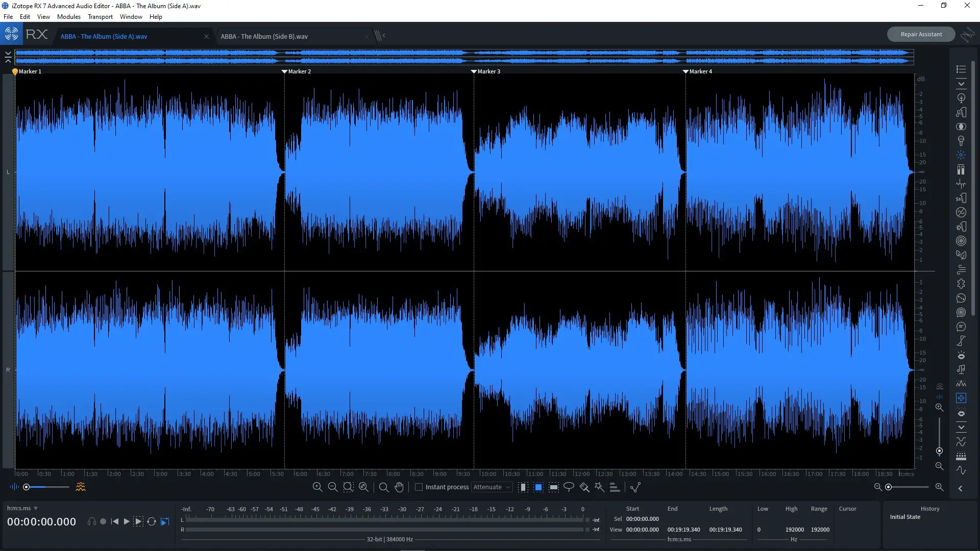
Task: Collapse the Utility module group chevron
Action: pos(961,427)
